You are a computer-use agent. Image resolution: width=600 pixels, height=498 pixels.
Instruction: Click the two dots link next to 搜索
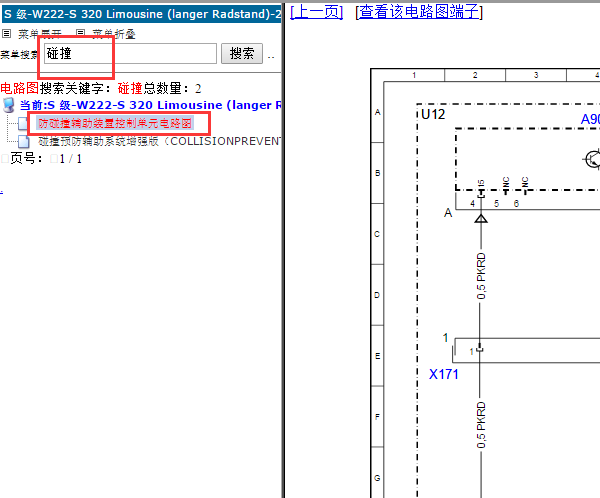[271, 57]
